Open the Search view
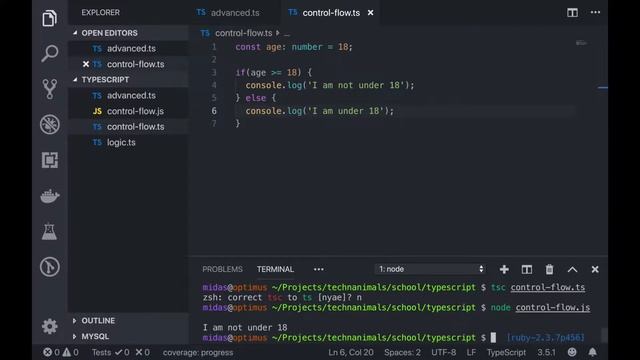The height and width of the screenshot is (360, 640). pos(49,53)
